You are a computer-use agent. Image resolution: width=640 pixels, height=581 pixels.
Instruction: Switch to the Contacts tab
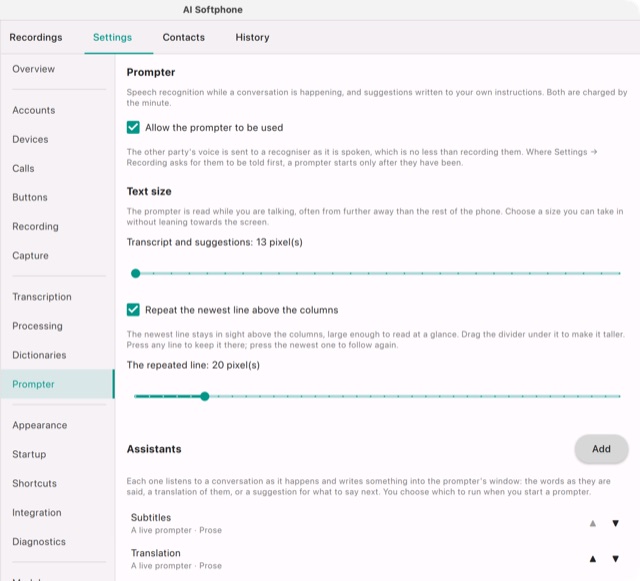tap(184, 37)
